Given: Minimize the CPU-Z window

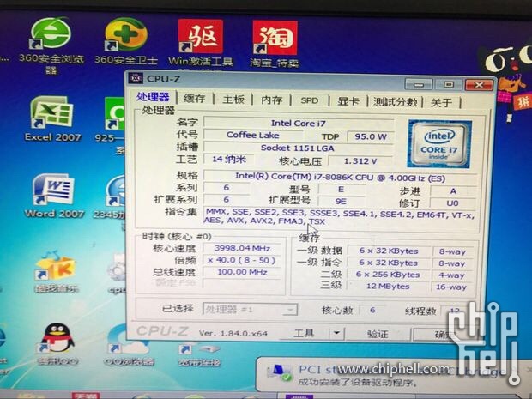Looking at the screenshot, I should pyautogui.click(x=419, y=84).
